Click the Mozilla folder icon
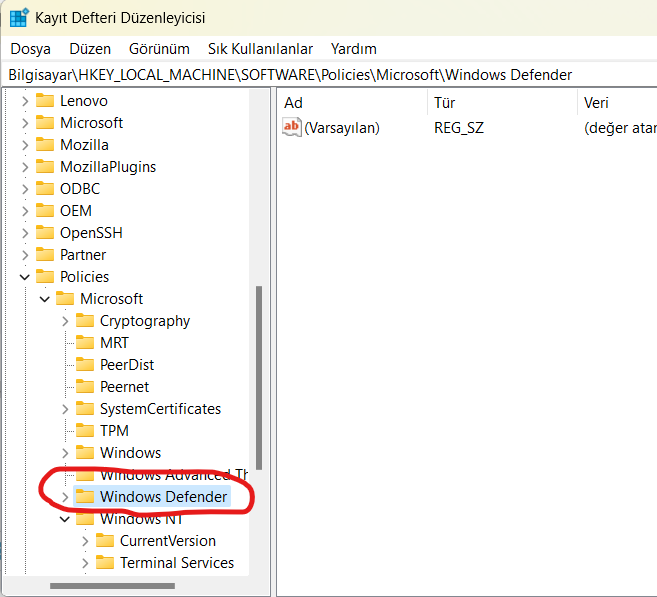657x597 pixels. (45, 144)
